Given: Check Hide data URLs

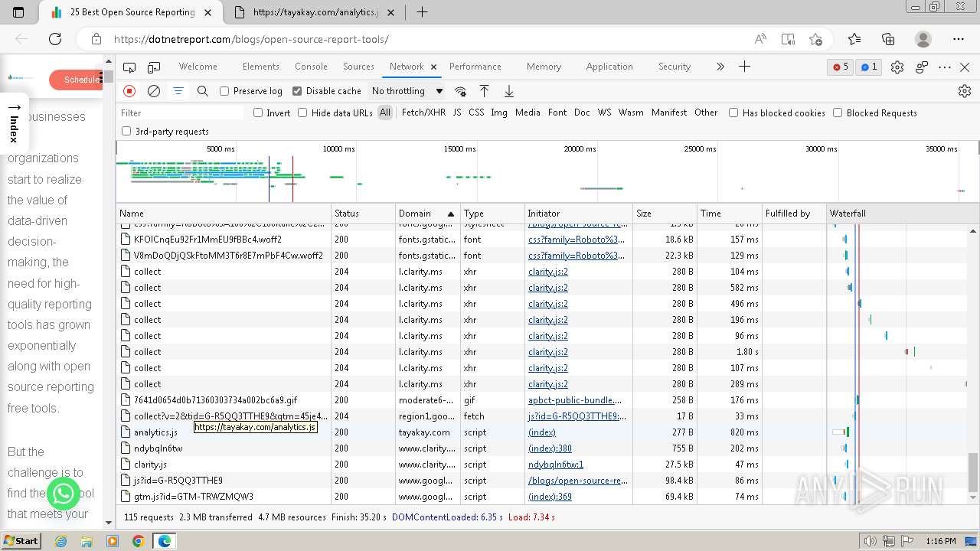Looking at the screenshot, I should [x=302, y=112].
